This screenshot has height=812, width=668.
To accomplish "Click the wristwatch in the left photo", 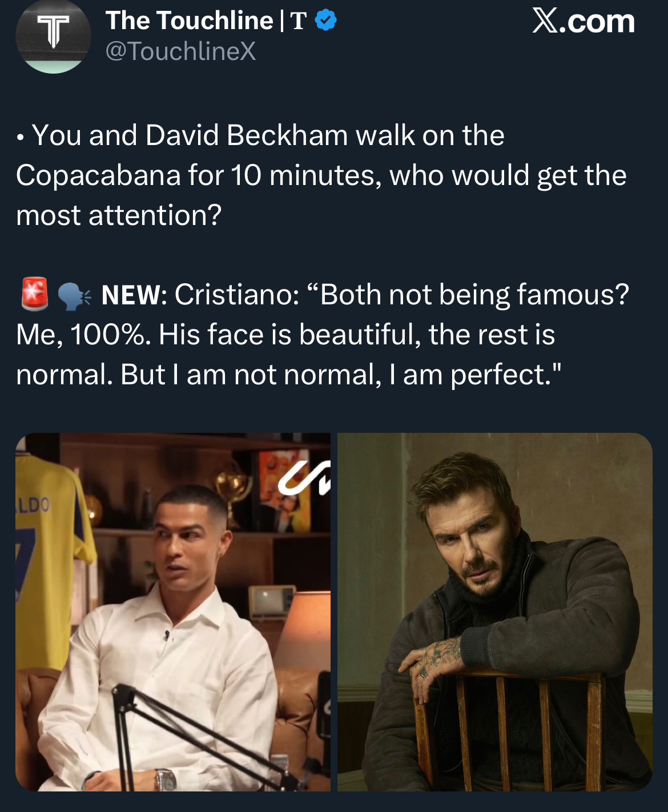I will pyautogui.click(x=165, y=779).
